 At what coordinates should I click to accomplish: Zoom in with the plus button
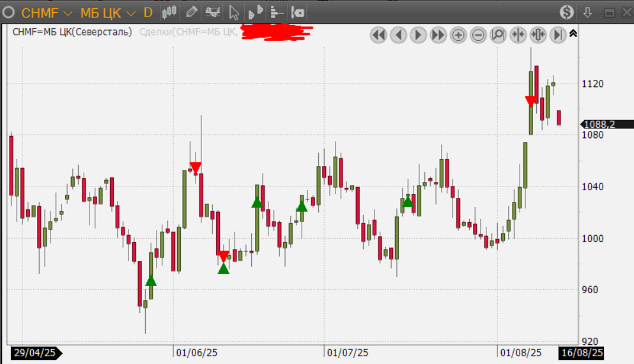point(458,35)
